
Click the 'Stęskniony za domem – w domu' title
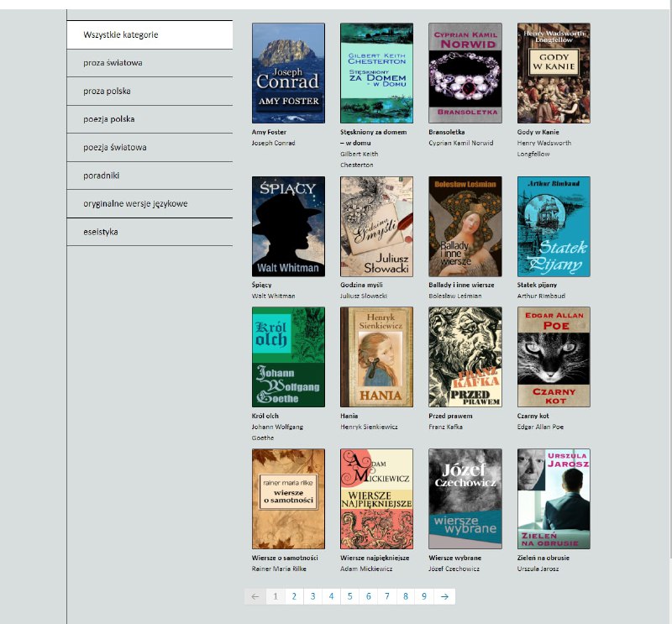(373, 138)
